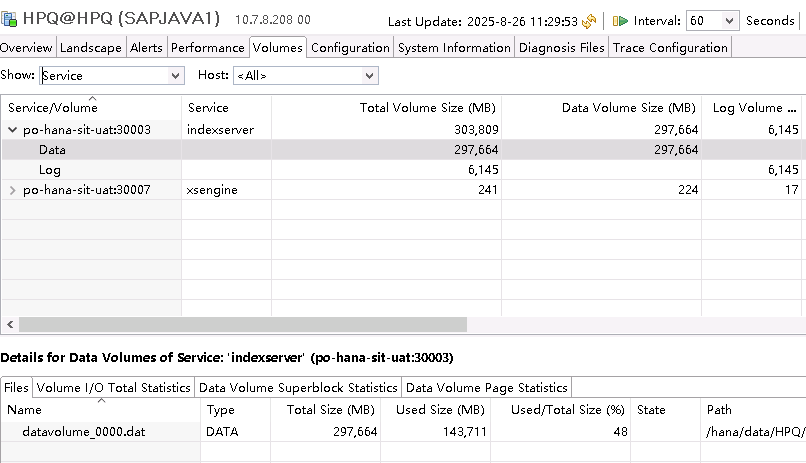Screen dimensions: 806x463
Task: Click the left scroll arrow of volume table
Action: tap(10, 324)
